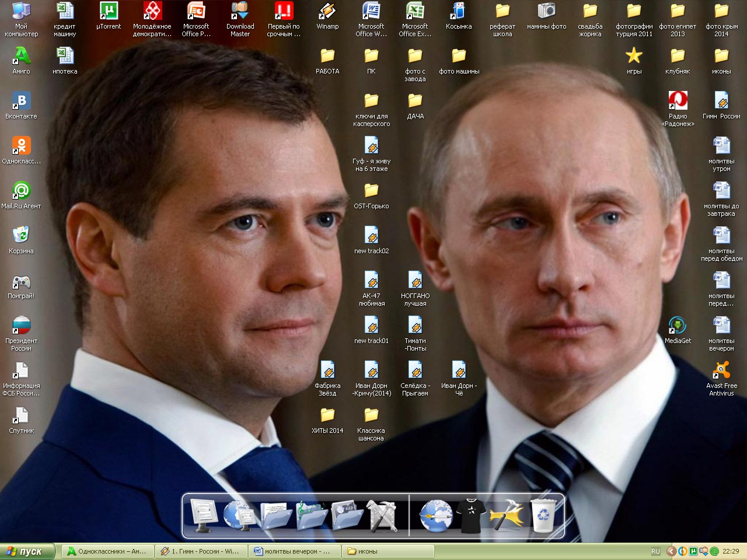Click the dock's black T-shirt icon
The height and width of the screenshot is (560, 747).
click(x=470, y=516)
